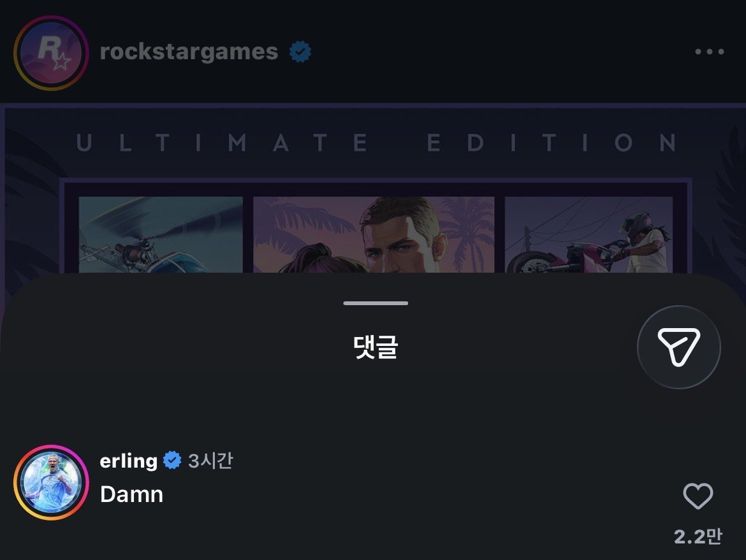Click the center couple artwork
The width and height of the screenshot is (746, 560).
pos(374,235)
